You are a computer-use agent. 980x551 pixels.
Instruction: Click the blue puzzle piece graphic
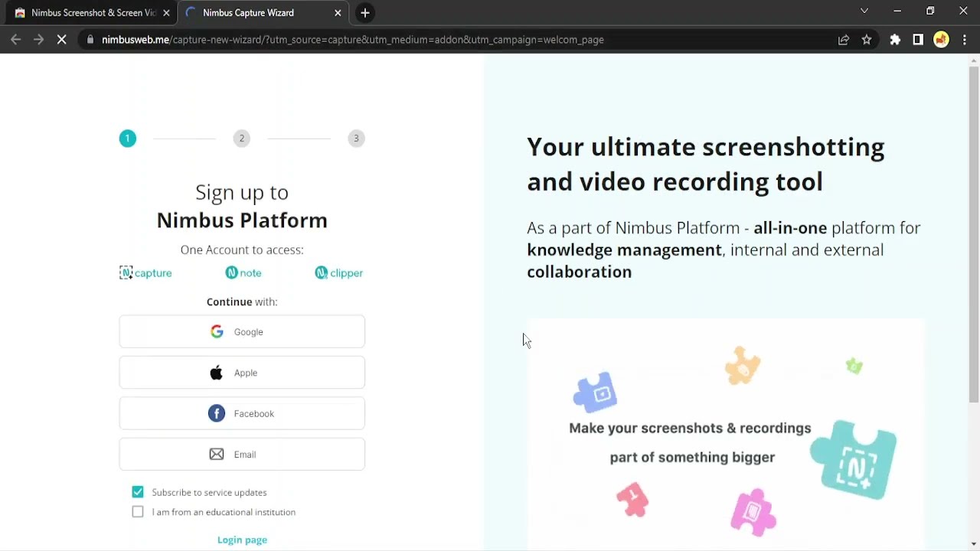click(595, 392)
